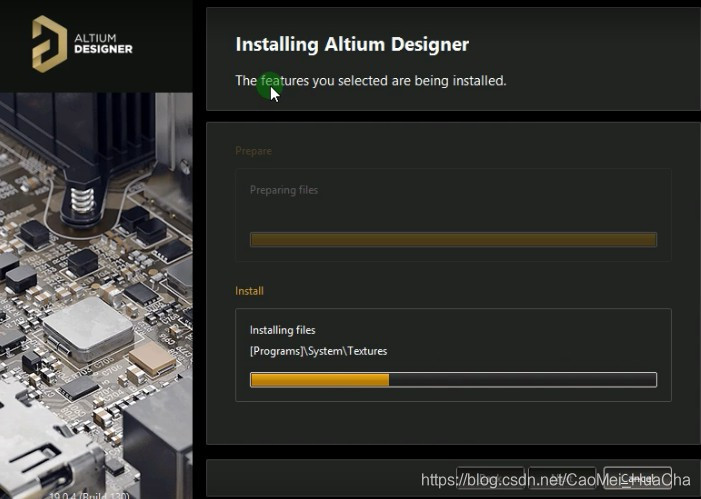Click the 'Installing files' status text
The image size is (701, 499).
[x=282, y=330]
